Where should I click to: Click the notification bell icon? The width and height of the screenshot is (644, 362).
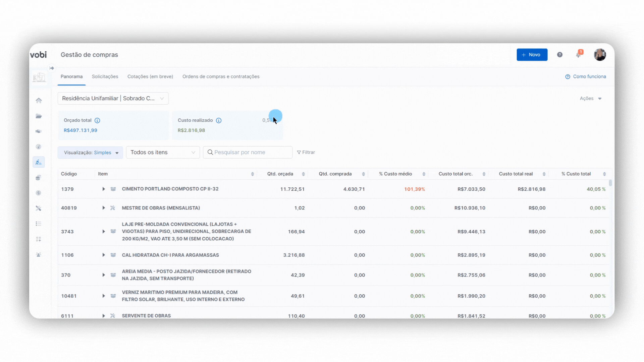[x=579, y=55]
